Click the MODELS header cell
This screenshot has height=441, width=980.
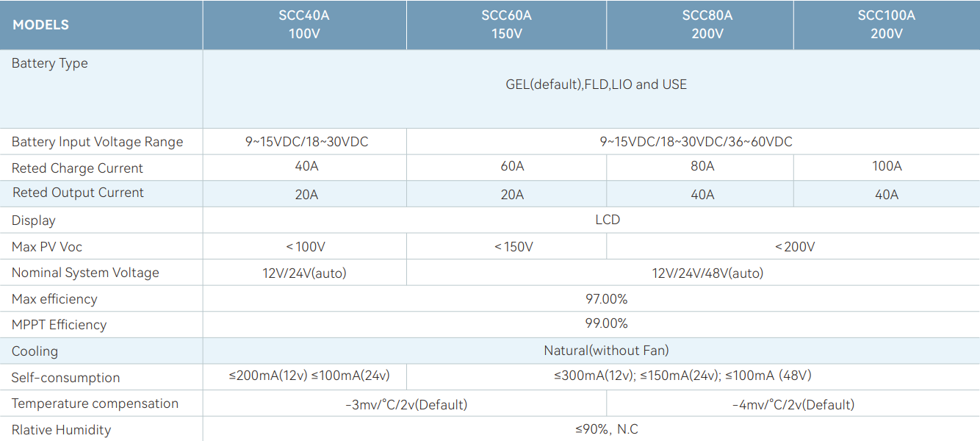(x=101, y=25)
